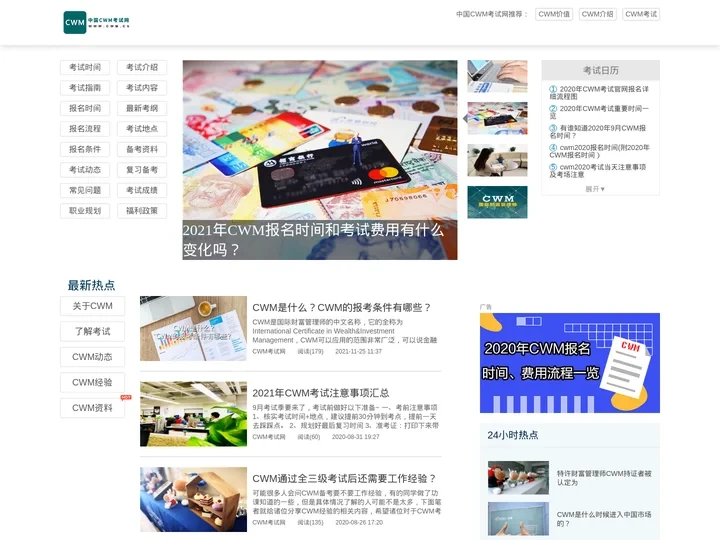
Task: Switch to CWM资料 tab
Action: (x=92, y=408)
